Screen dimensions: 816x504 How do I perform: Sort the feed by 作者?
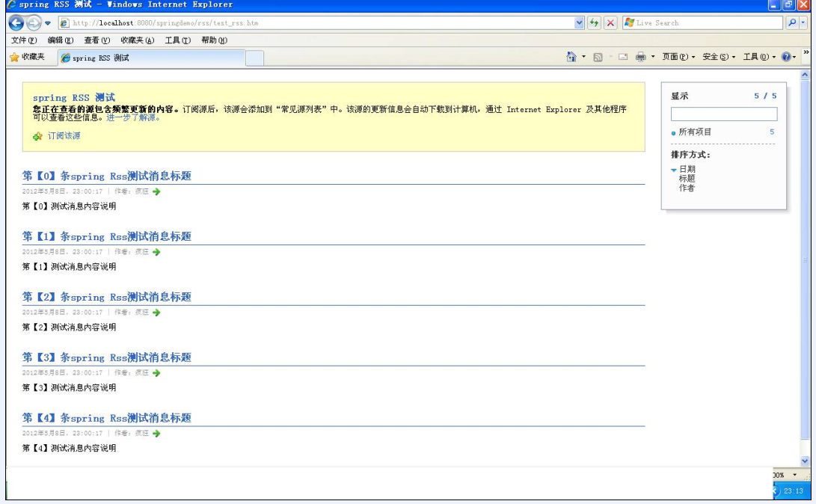687,188
